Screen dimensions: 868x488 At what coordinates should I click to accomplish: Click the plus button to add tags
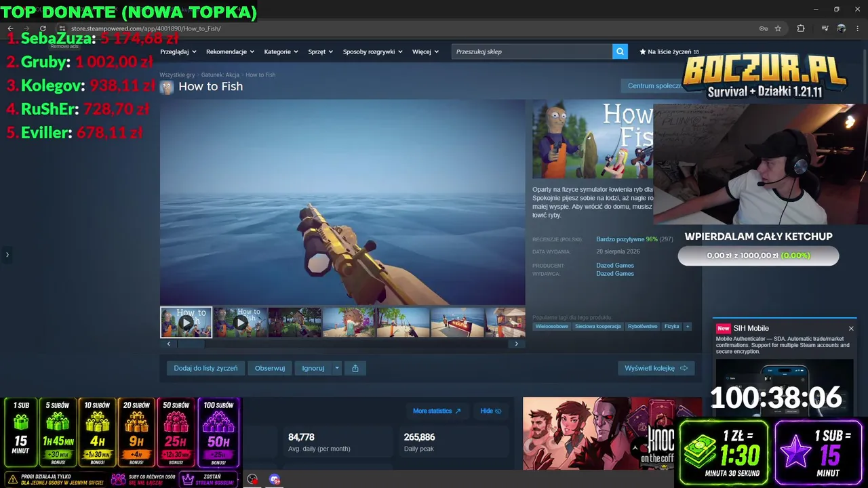tap(688, 326)
